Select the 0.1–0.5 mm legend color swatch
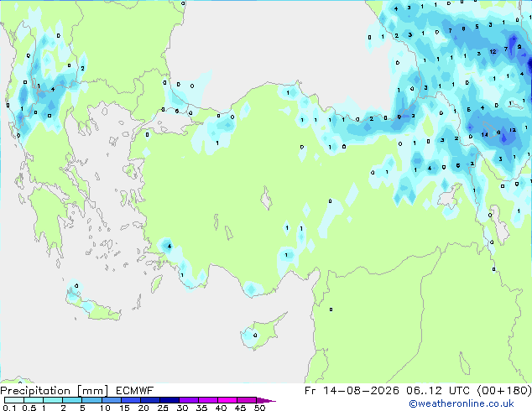 [14, 400]
